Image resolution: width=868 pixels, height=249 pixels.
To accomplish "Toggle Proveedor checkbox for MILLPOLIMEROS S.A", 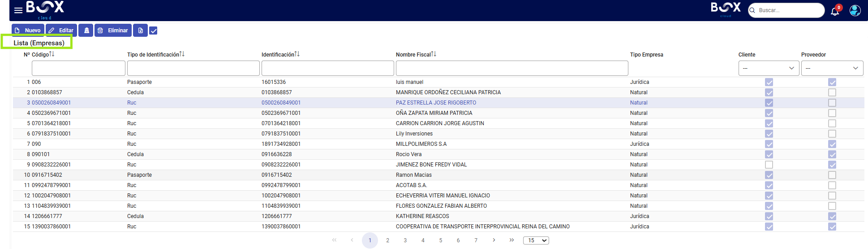I will click(x=832, y=144).
